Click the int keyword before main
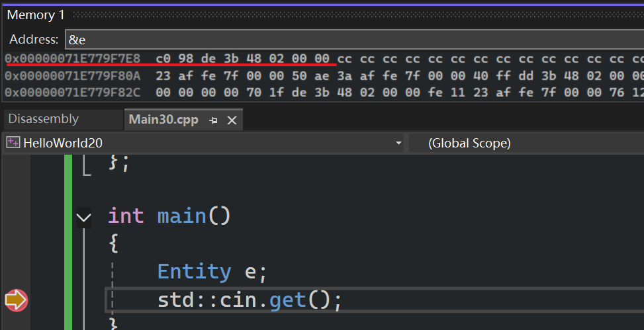The image size is (644, 330). coord(126,216)
